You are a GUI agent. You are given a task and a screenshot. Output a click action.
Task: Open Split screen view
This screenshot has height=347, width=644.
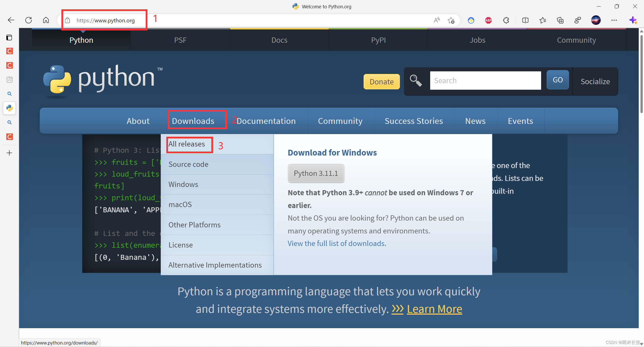525,20
